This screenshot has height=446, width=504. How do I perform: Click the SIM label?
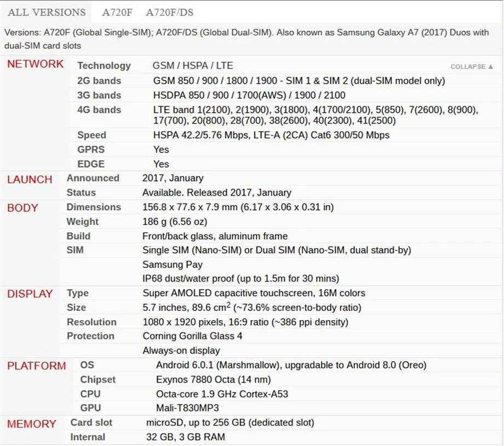click(75, 250)
